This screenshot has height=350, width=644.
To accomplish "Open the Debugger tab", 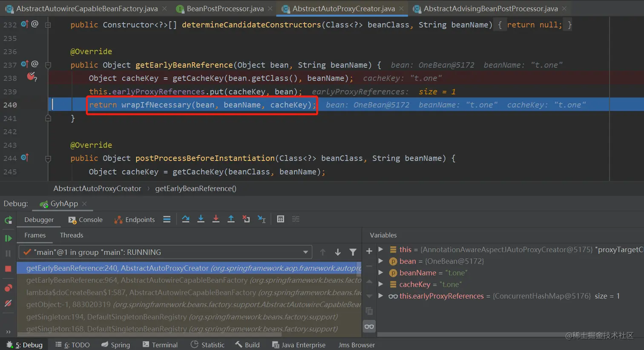I will click(39, 220).
